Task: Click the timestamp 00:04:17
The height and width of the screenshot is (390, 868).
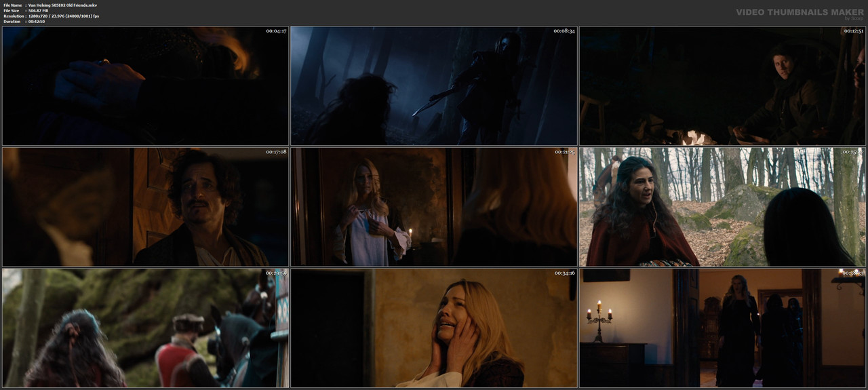Action: coord(276,31)
